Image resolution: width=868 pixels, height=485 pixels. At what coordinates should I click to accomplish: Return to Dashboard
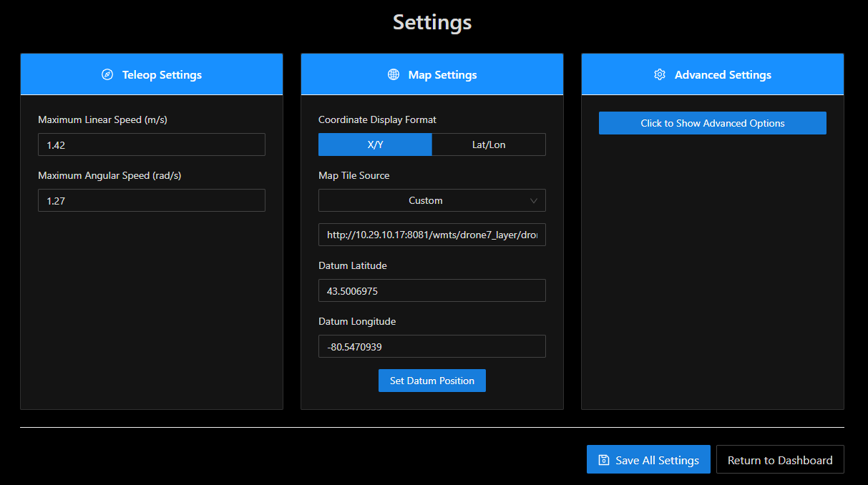click(779, 460)
